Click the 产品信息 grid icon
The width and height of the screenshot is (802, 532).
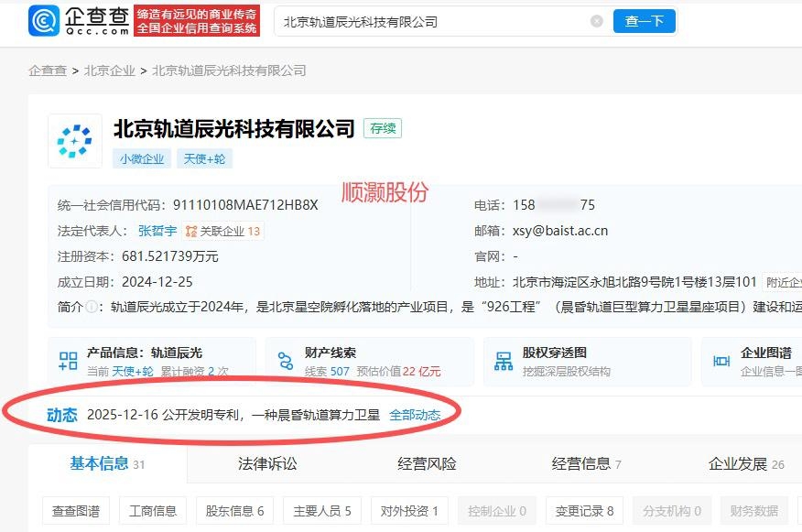68,361
